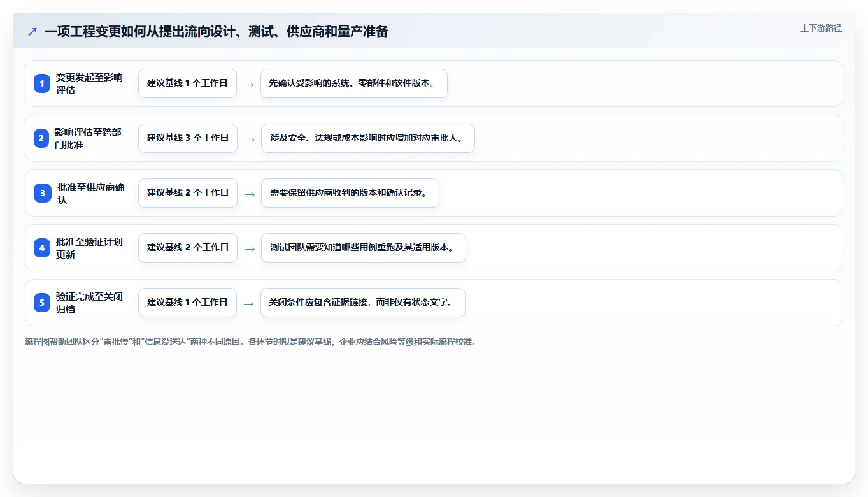Click the step label 验证完成至关闭归档
The height and width of the screenshot is (497, 868).
pyautogui.click(x=89, y=303)
